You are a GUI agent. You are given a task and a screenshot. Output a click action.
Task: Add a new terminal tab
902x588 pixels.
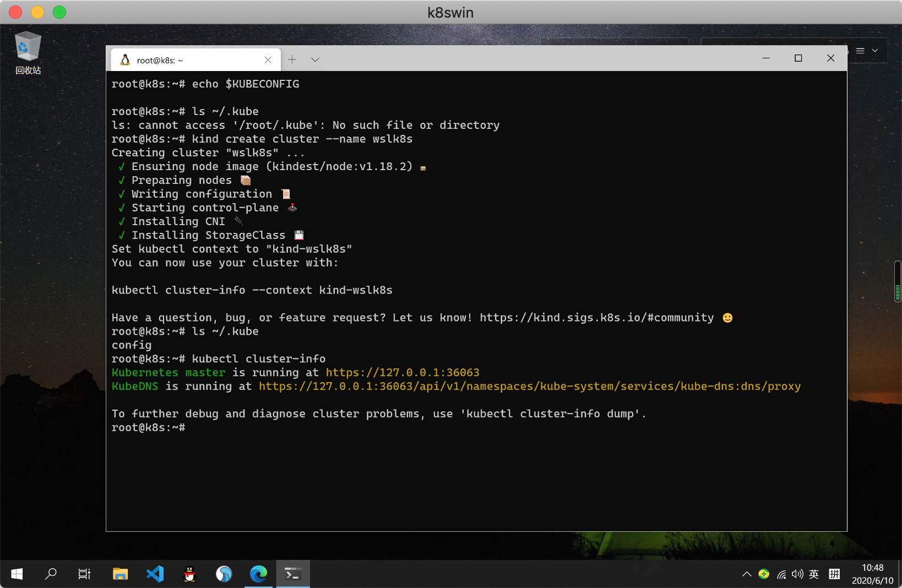tap(292, 59)
